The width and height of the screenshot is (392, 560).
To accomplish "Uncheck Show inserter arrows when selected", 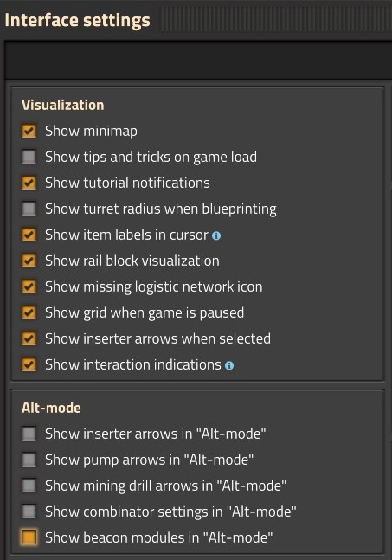I will [x=29, y=338].
